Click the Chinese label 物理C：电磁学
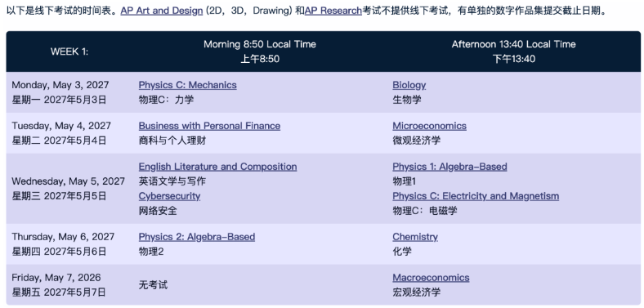The height and width of the screenshot is (308, 644). 425,211
